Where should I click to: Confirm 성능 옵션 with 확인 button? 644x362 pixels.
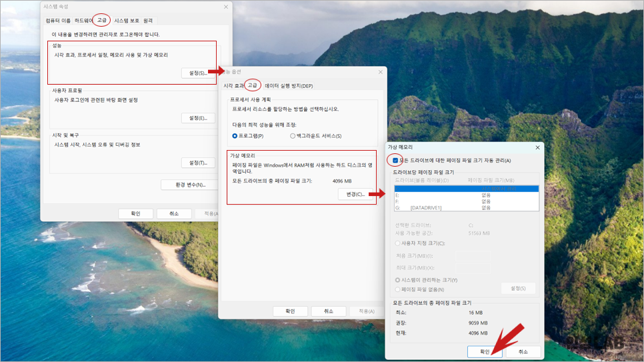coord(290,311)
